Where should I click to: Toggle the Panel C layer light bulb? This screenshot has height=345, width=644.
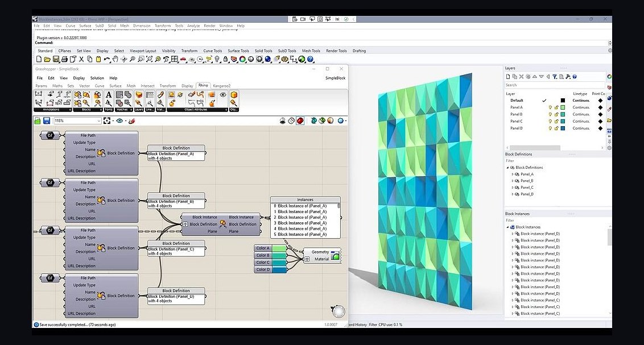(x=550, y=122)
